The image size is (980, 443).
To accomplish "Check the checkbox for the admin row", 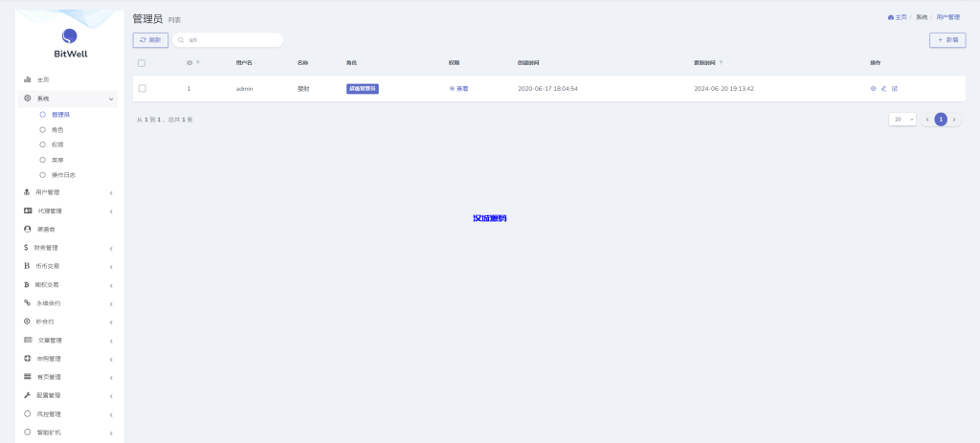I will 142,88.
